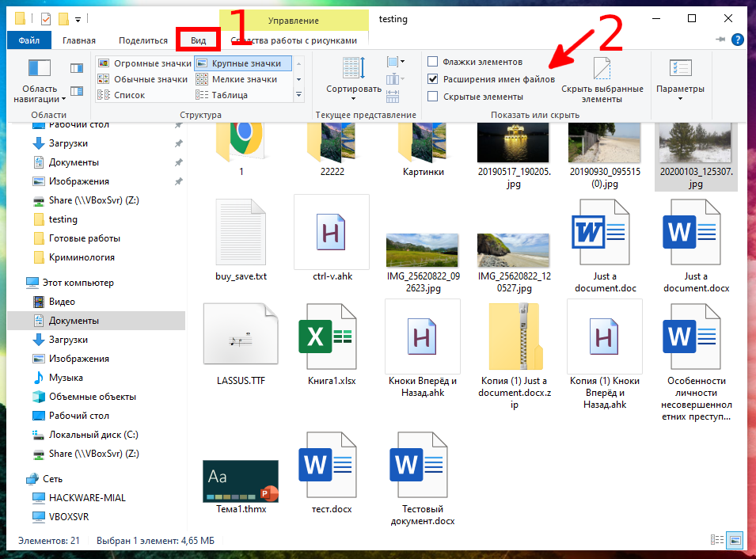Click new folder icon in title bar

coord(63,19)
